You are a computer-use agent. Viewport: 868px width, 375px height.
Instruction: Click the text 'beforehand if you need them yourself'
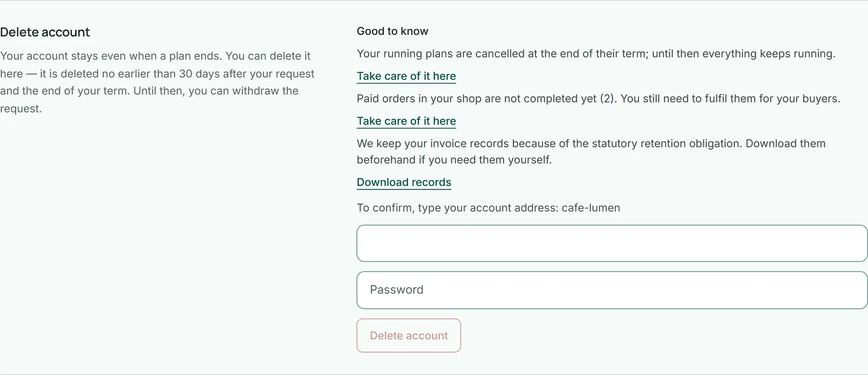[454, 160]
